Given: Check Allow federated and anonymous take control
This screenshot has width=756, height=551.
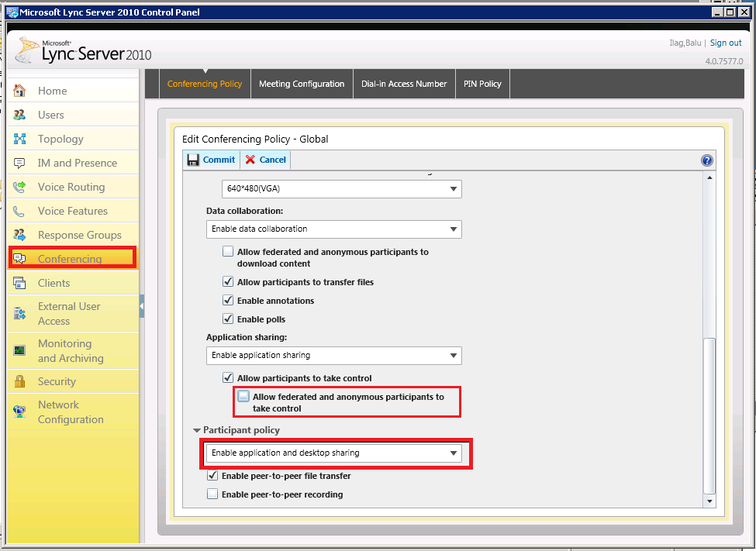Looking at the screenshot, I should [243, 396].
